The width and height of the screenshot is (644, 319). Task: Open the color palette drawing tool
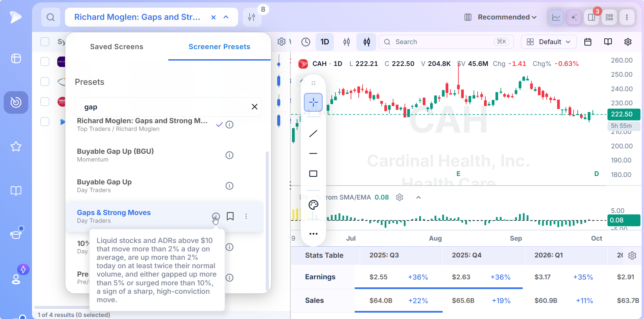pos(313,205)
